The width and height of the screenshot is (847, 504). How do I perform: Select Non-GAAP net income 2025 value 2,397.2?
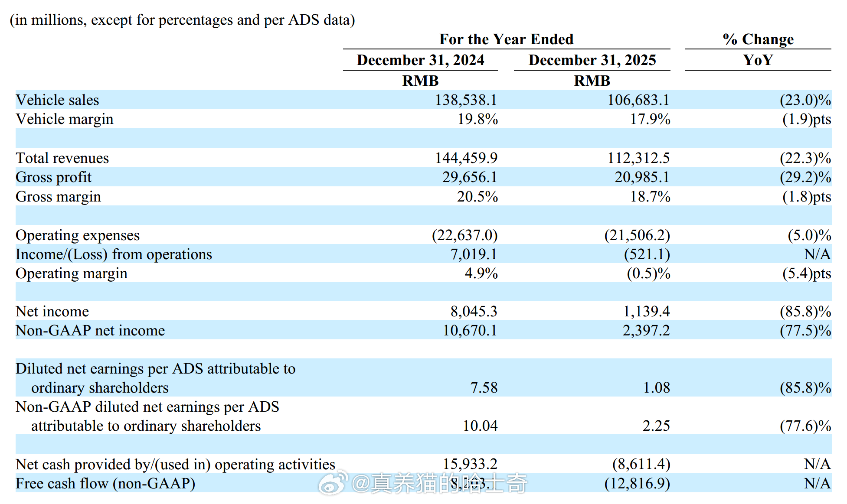coord(646,331)
